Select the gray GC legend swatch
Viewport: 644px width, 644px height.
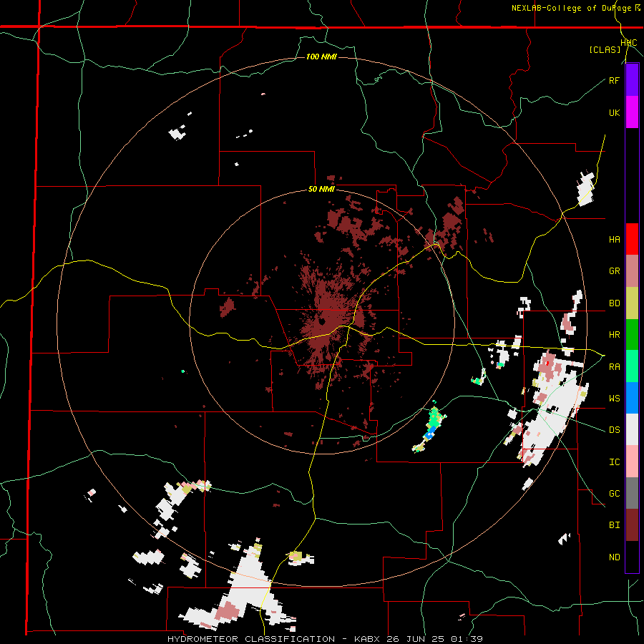[632, 493]
